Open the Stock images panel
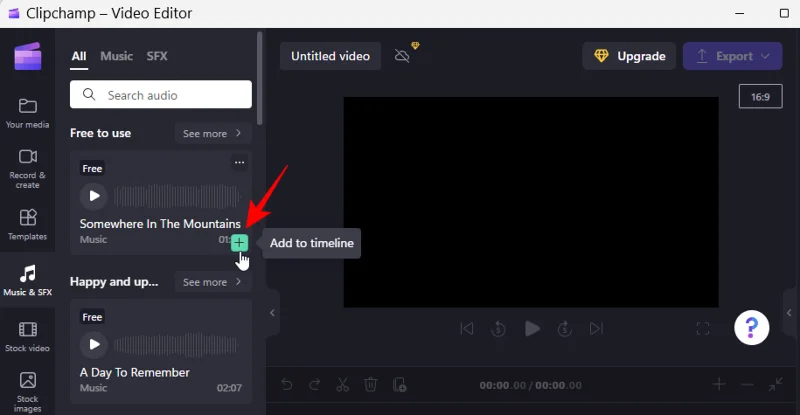Viewport: 800px width, 415px height. (x=28, y=392)
